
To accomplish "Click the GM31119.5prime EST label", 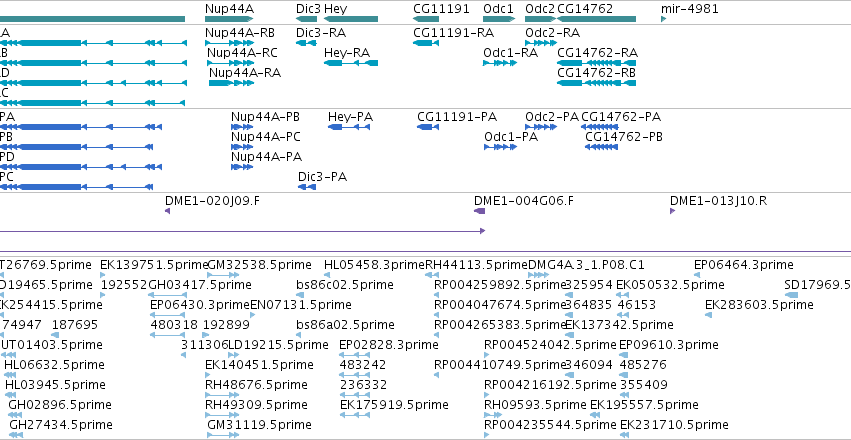I will (259, 425).
